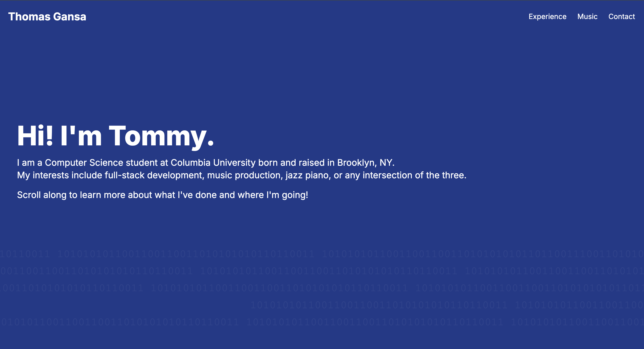Viewport: 644px width, 349px height.
Task: Choose Contact in the top navigation
Action: (622, 17)
